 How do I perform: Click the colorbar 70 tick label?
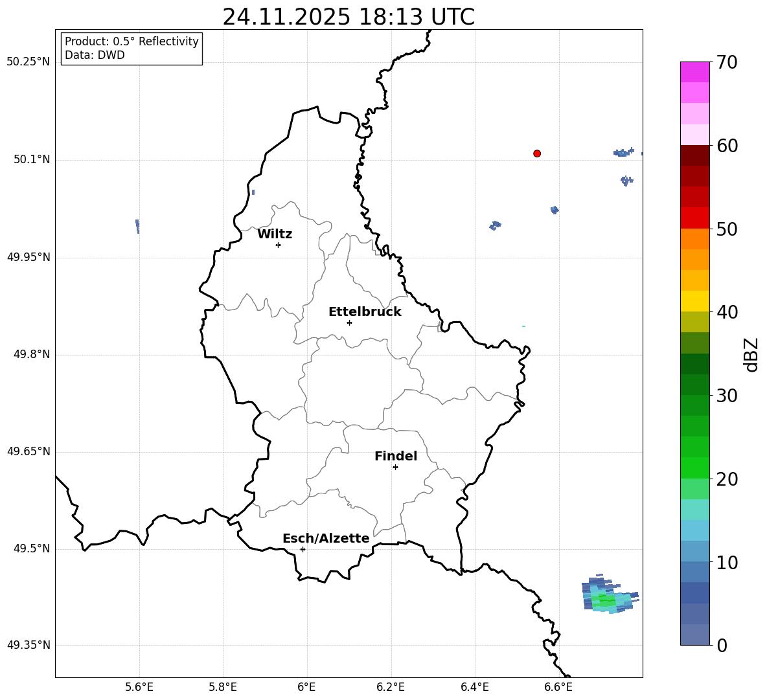coord(727,62)
